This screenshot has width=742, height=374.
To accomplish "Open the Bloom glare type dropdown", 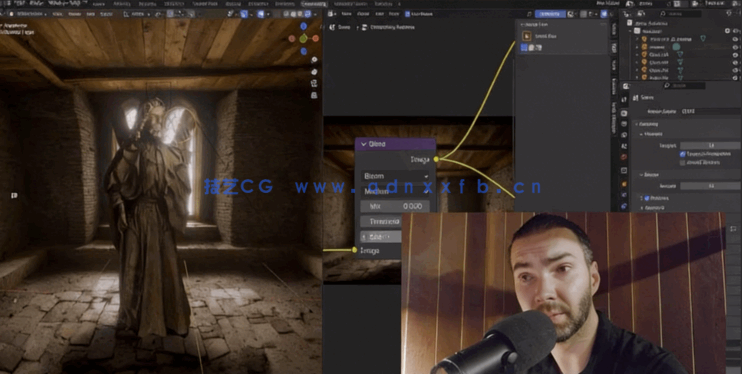I will pos(395,176).
